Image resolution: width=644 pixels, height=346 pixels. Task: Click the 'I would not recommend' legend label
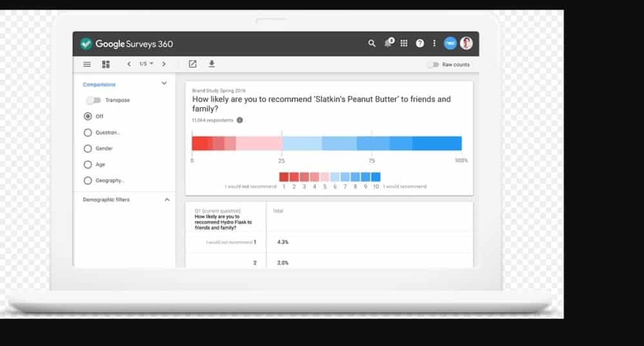click(251, 187)
